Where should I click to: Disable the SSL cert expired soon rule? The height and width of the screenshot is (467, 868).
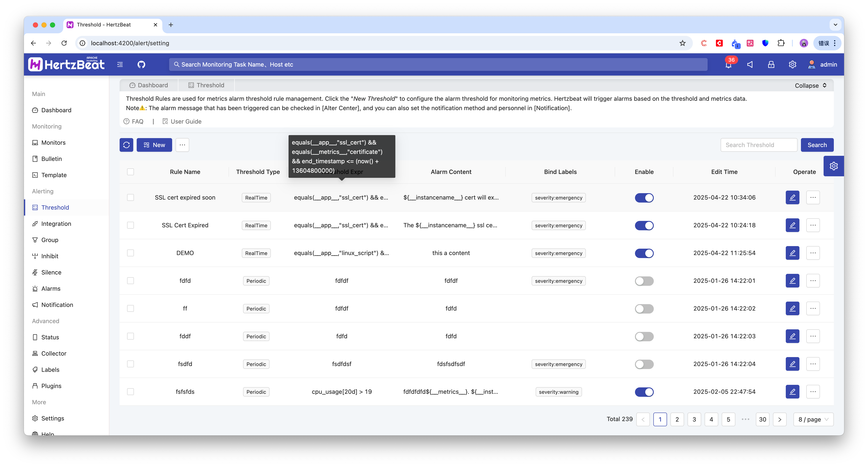pyautogui.click(x=644, y=198)
